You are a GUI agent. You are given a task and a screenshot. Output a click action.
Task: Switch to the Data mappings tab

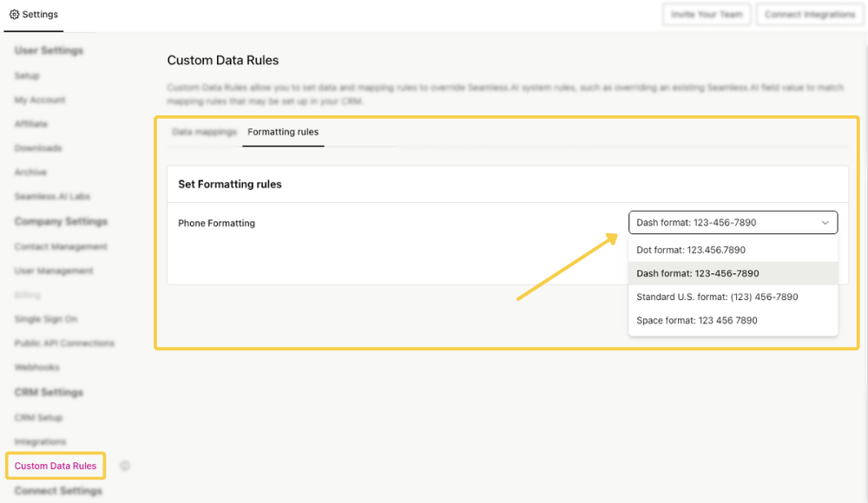204,132
